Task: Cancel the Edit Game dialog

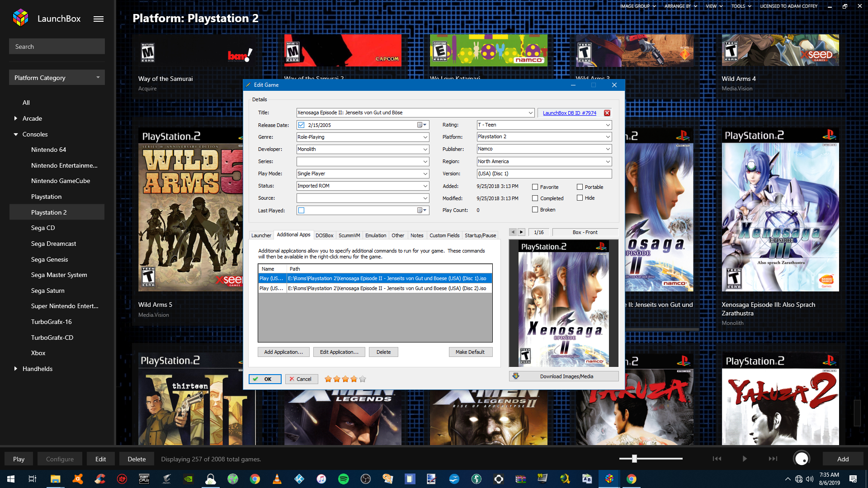Action: click(302, 379)
